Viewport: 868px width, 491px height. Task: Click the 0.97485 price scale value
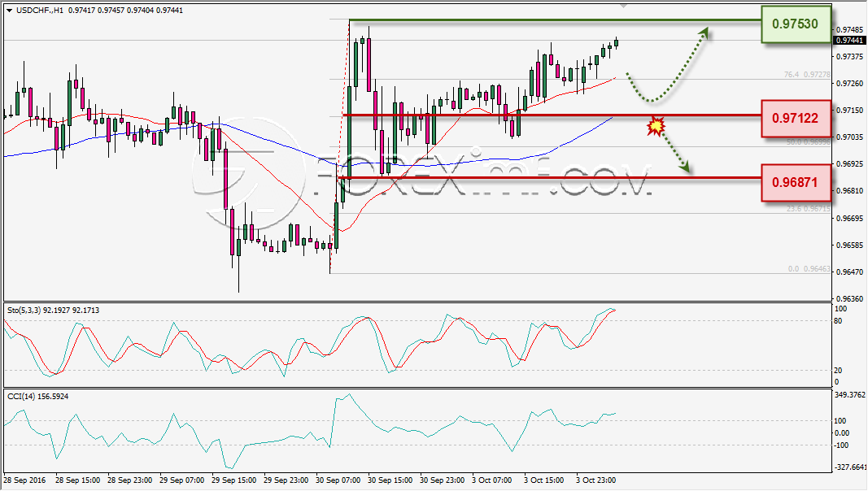849,29
